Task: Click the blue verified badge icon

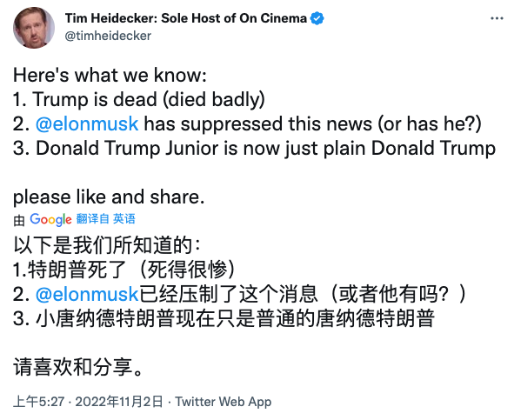Action: [317, 18]
